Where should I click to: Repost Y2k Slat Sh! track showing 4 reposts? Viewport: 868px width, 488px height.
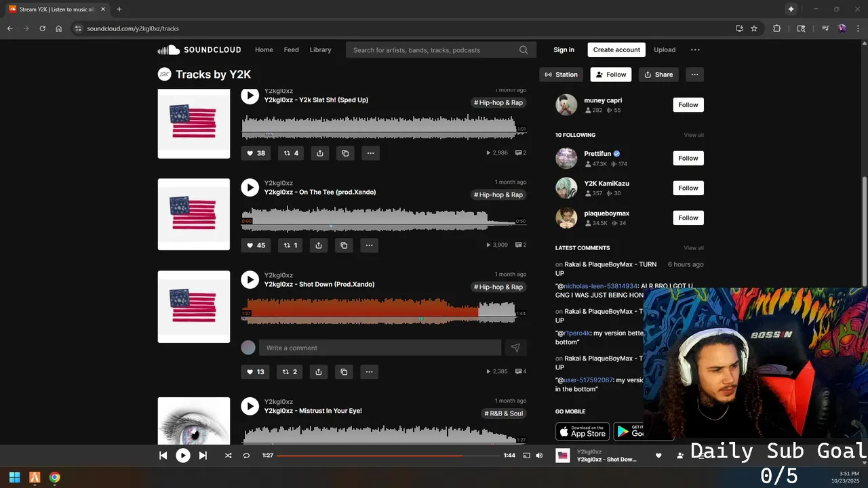point(291,153)
